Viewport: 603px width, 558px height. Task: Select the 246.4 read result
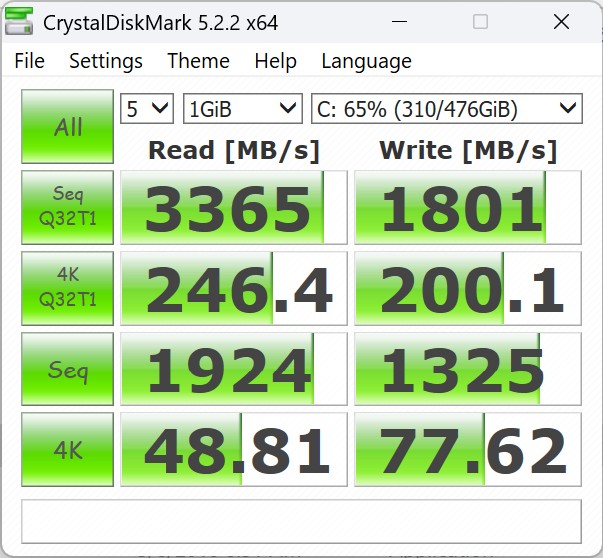[234, 288]
